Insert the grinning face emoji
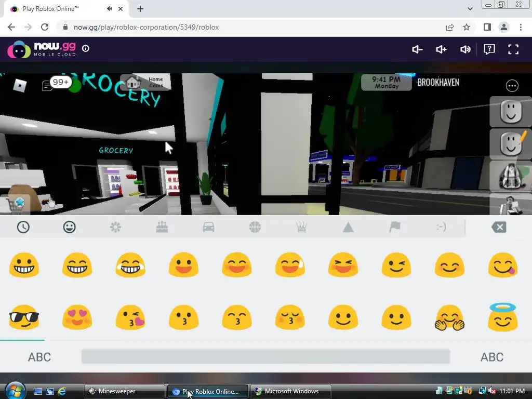This screenshot has height=399, width=532. (24, 264)
